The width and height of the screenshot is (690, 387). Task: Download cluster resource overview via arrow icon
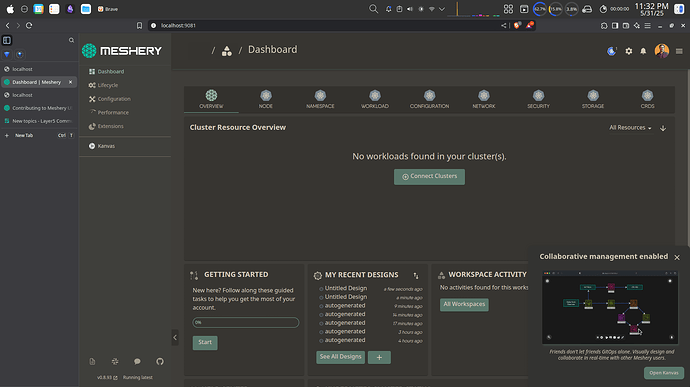(663, 128)
